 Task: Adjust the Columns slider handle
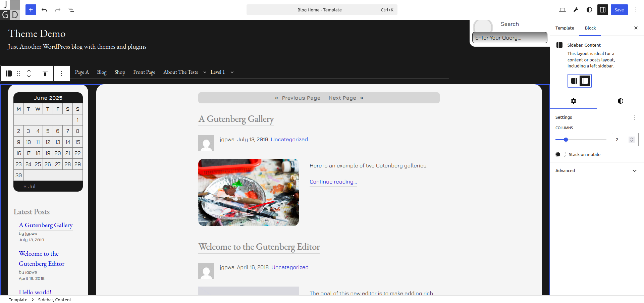coord(566,140)
